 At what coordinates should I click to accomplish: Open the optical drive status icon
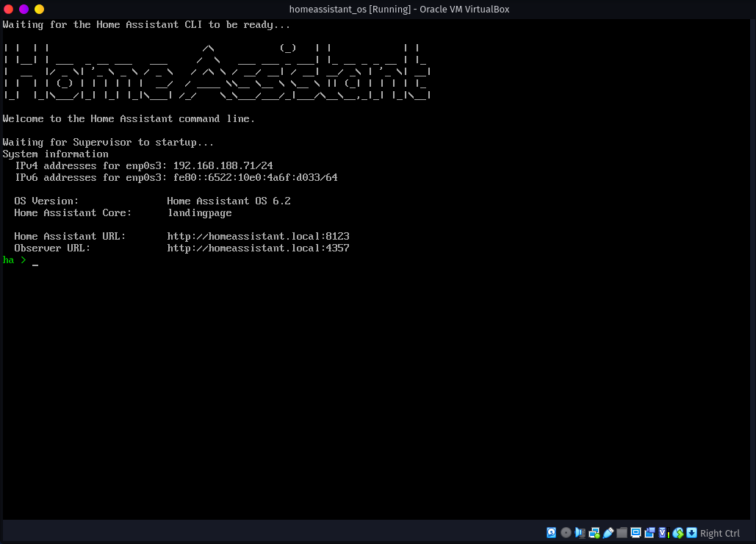(566, 533)
